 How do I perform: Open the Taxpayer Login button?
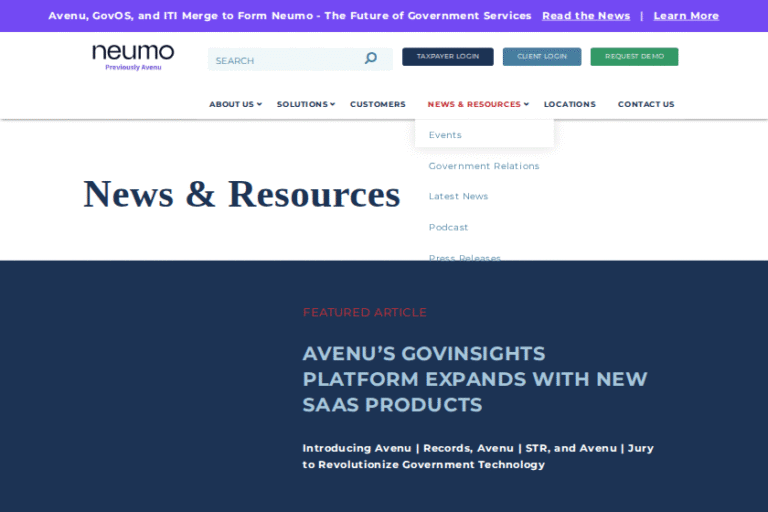448,57
